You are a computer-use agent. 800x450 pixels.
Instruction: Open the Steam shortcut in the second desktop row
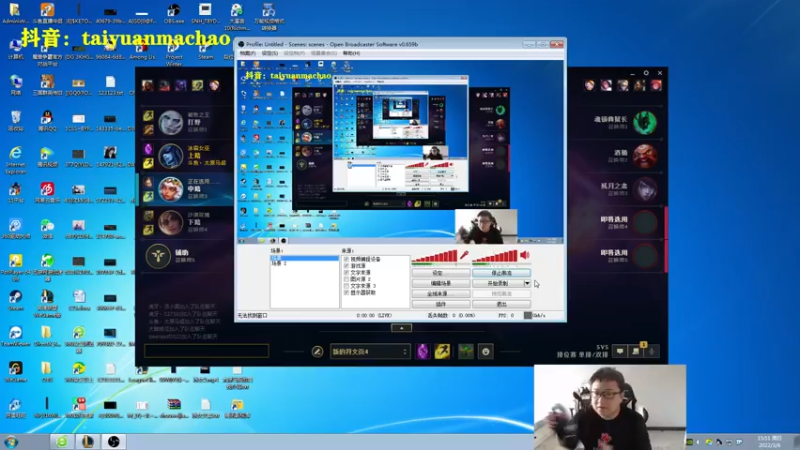pos(206,51)
